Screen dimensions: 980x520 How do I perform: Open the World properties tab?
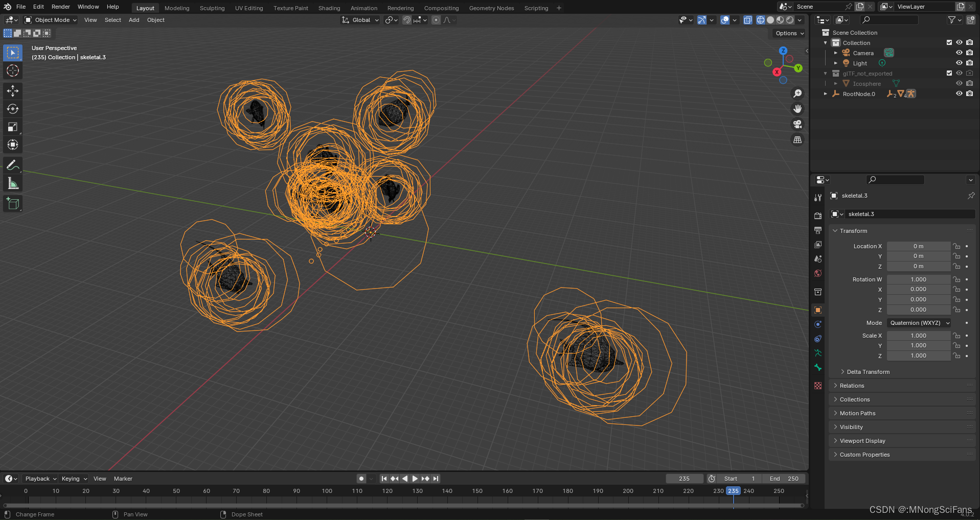[818, 273]
